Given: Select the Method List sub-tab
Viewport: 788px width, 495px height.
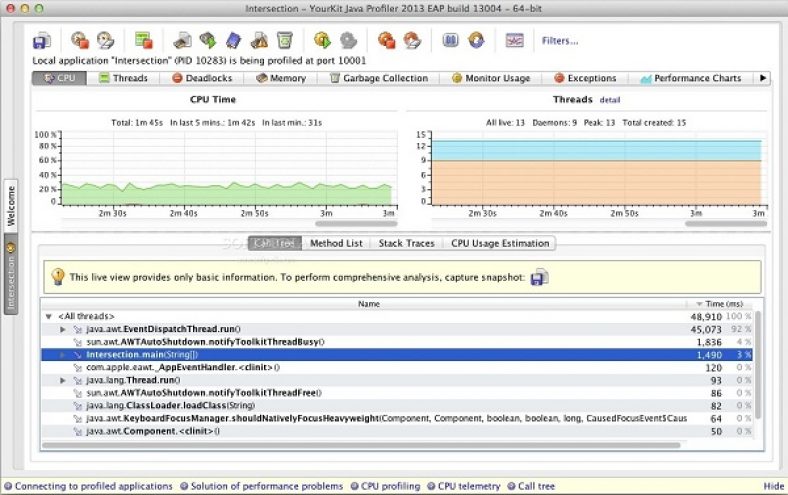Looking at the screenshot, I should (x=336, y=243).
